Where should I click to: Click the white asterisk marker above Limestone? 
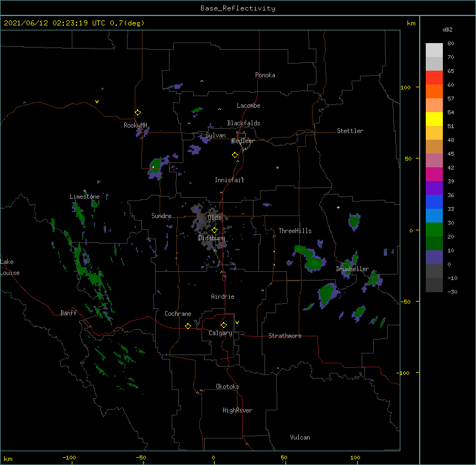pyautogui.click(x=84, y=191)
